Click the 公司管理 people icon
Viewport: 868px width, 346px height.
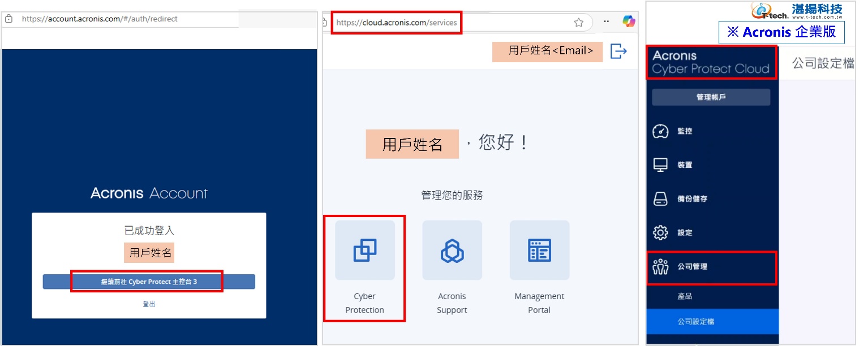[660, 266]
